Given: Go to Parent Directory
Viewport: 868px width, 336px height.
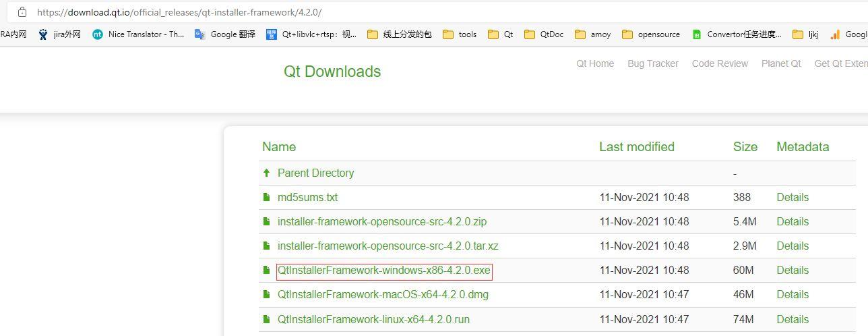Looking at the screenshot, I should 315,173.
